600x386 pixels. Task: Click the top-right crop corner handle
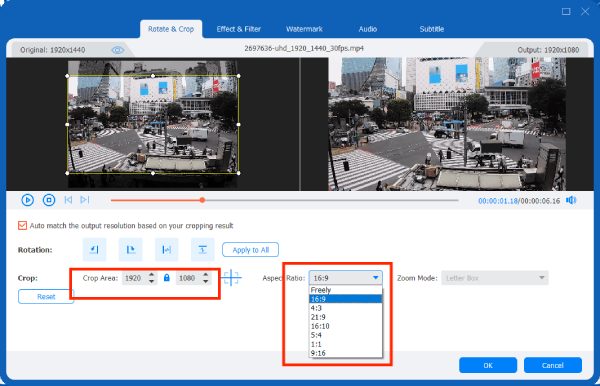239,76
